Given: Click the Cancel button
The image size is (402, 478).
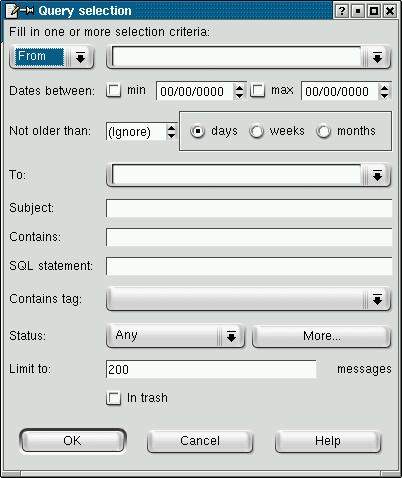Looking at the screenshot, I should [x=200, y=441].
